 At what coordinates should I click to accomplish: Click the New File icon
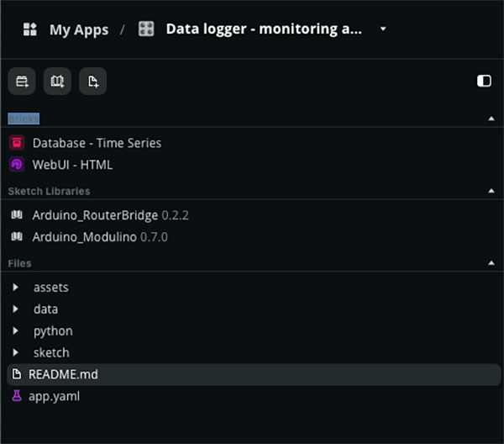point(93,81)
